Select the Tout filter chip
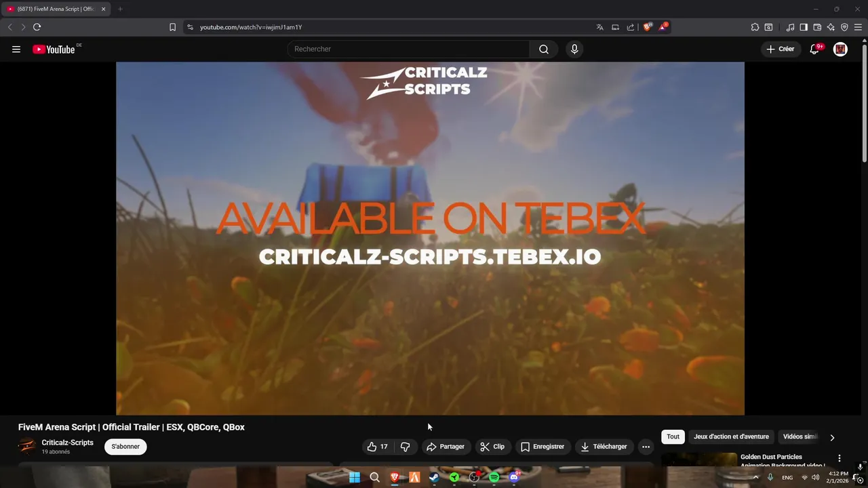 pyautogui.click(x=673, y=436)
